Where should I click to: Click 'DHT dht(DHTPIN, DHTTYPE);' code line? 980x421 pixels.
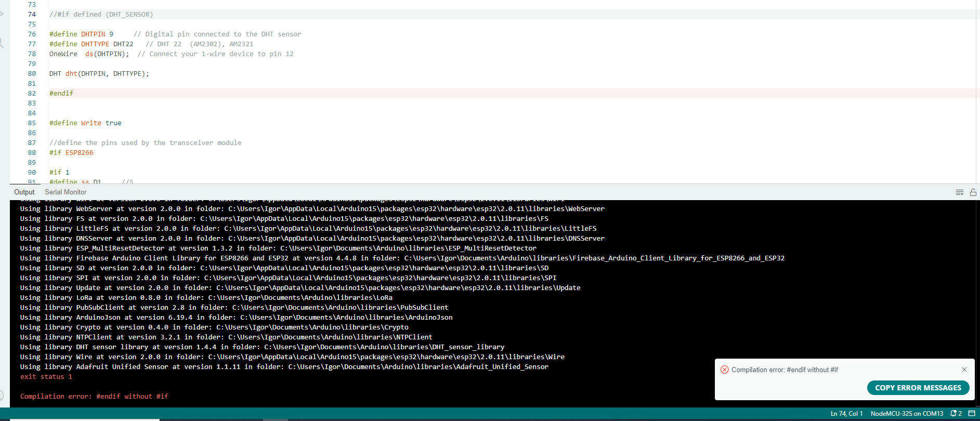(99, 73)
